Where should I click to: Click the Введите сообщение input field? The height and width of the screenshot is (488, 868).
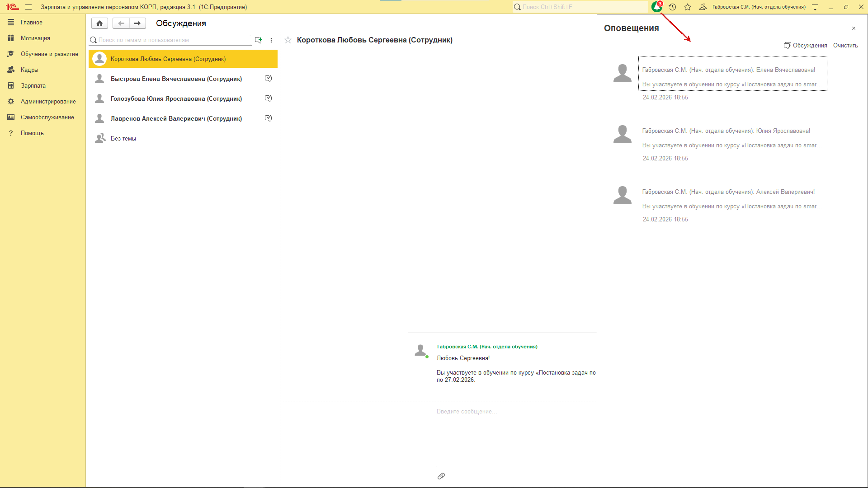pyautogui.click(x=467, y=412)
